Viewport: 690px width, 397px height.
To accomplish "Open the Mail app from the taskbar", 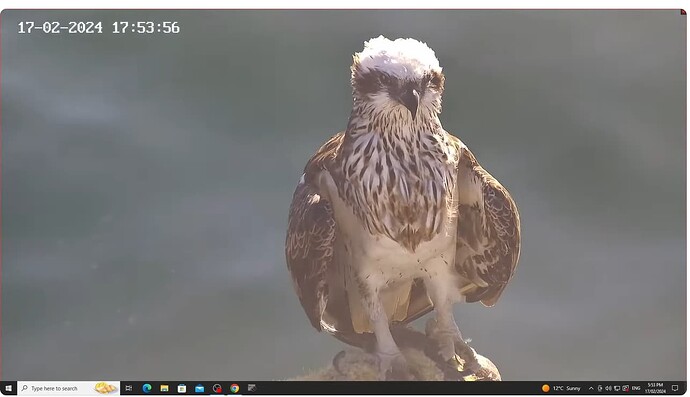I will (199, 388).
